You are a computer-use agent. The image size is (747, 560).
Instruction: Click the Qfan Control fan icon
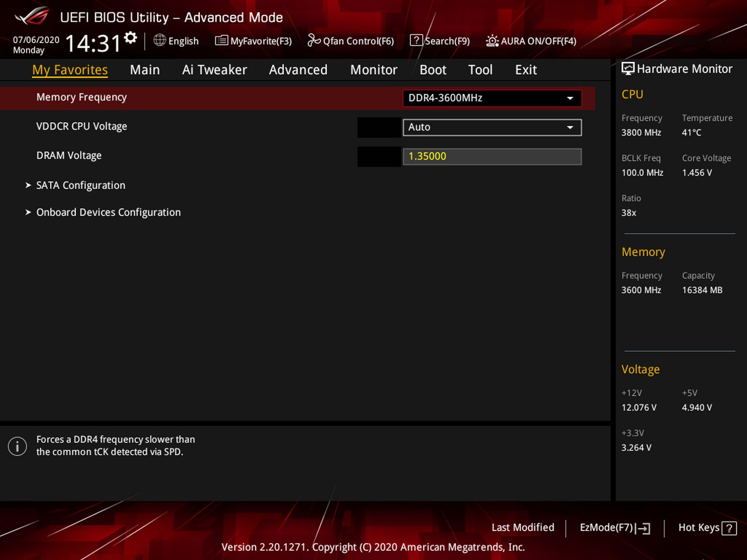point(314,40)
